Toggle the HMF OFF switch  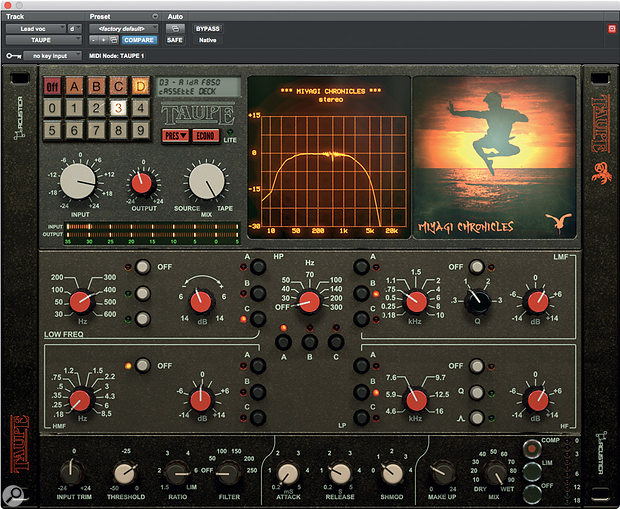point(142,365)
